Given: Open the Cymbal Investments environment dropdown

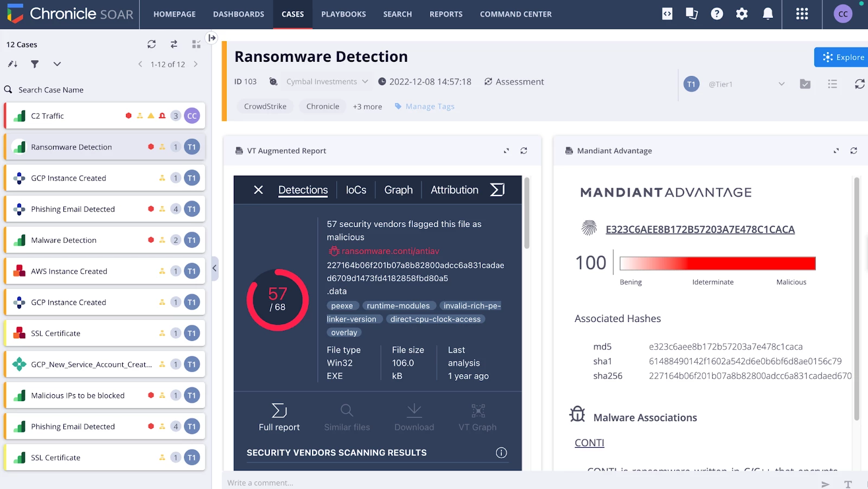Looking at the screenshot, I should click(x=327, y=82).
